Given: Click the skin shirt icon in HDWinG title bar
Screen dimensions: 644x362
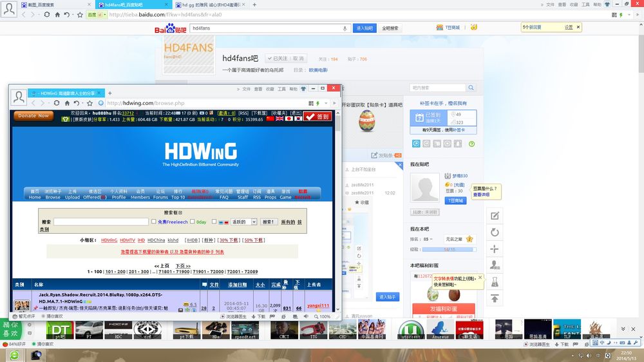Looking at the screenshot, I should coord(303,88).
